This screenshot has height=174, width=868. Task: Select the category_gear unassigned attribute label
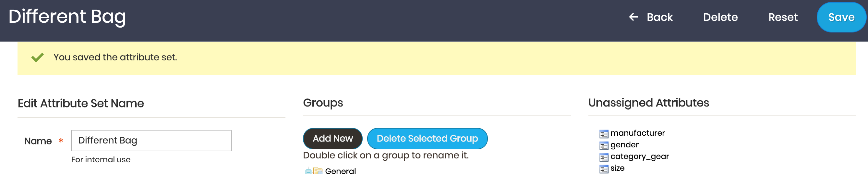coord(640,156)
